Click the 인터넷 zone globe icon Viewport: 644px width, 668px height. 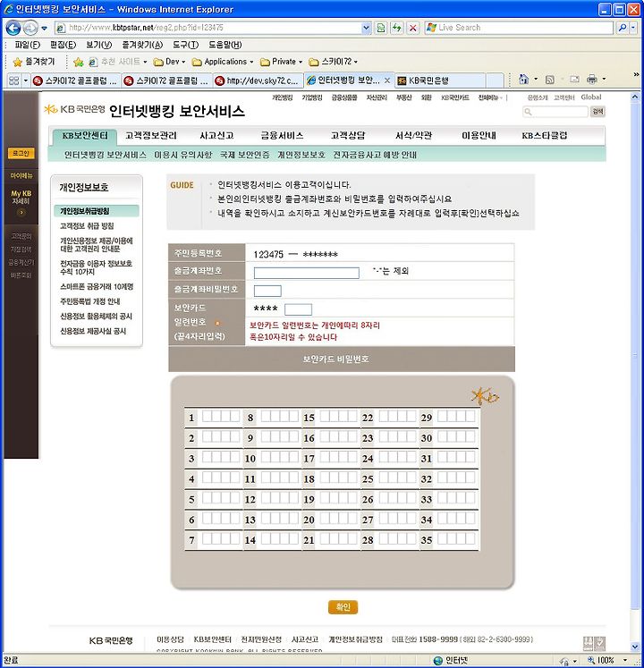click(437, 660)
